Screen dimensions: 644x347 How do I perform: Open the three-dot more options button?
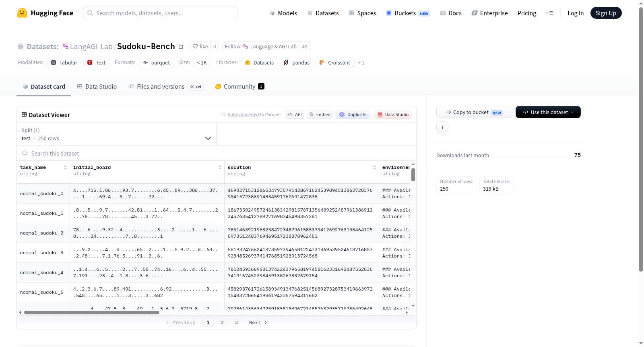[x=442, y=127]
